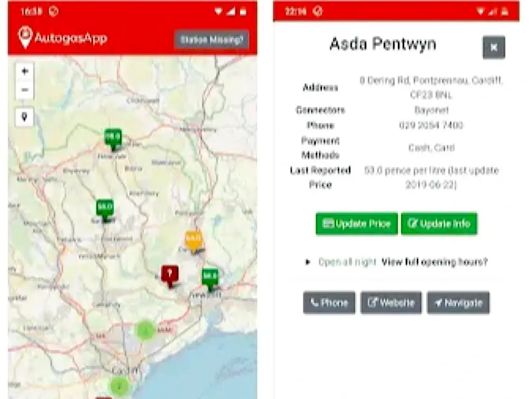Tap the wifi icon in left status bar
532x399 pixels.
[x=218, y=11]
